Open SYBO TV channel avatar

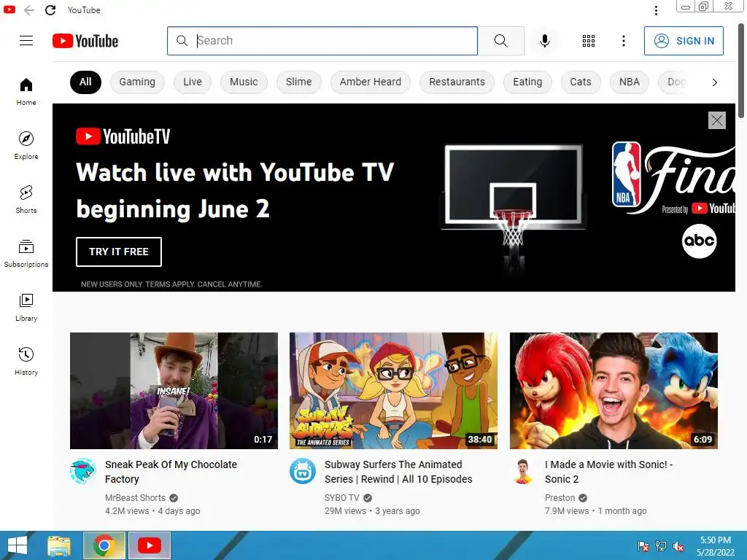click(303, 471)
